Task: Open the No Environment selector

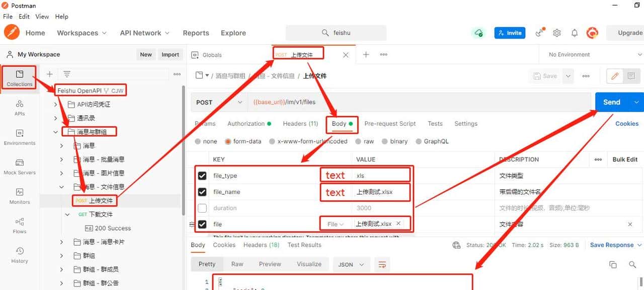Action: click(x=594, y=55)
